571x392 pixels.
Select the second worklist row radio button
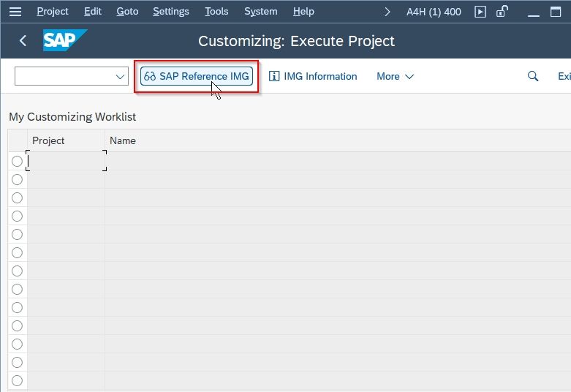[17, 179]
